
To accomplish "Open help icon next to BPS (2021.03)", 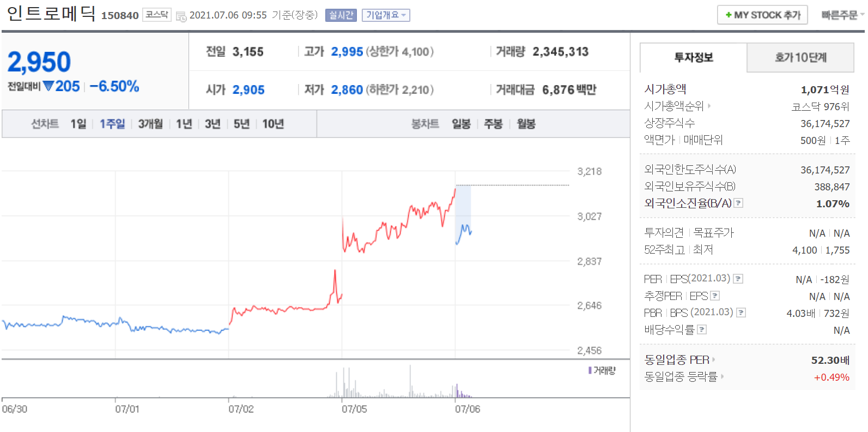I will coord(741,313).
